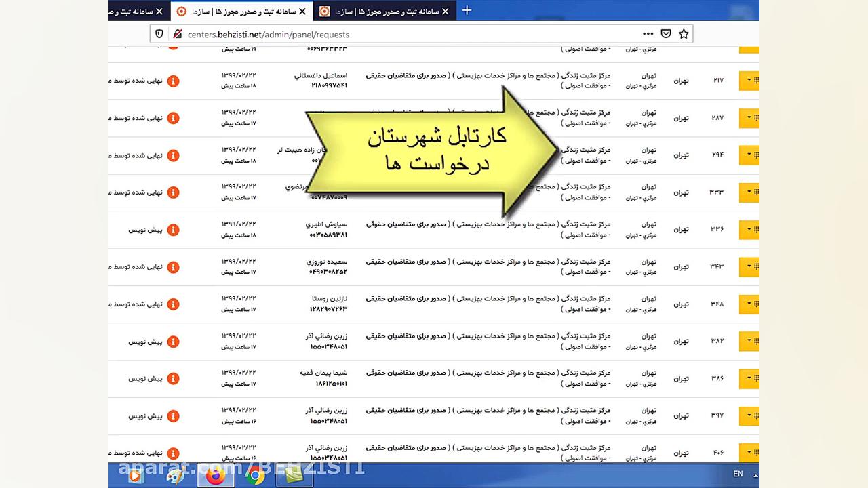Expand the action dropdown on row ۲۱۷
This screenshot has height=488, width=868.
point(749,81)
